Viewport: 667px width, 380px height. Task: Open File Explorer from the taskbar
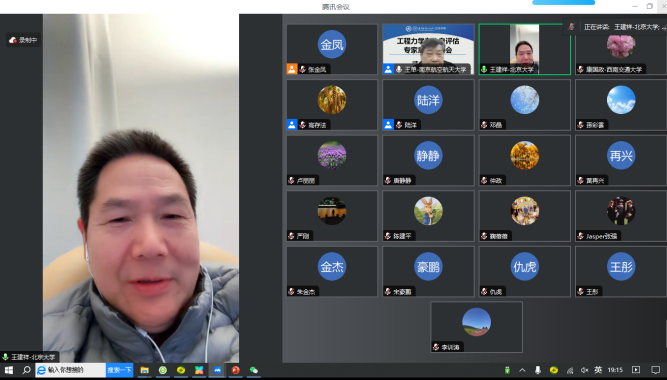tap(145, 370)
